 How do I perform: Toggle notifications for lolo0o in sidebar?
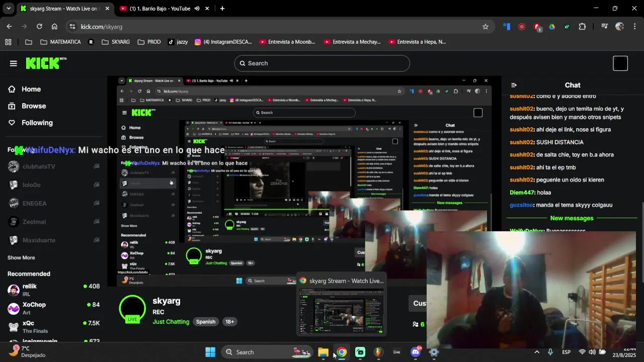pyautogui.click(x=96, y=185)
